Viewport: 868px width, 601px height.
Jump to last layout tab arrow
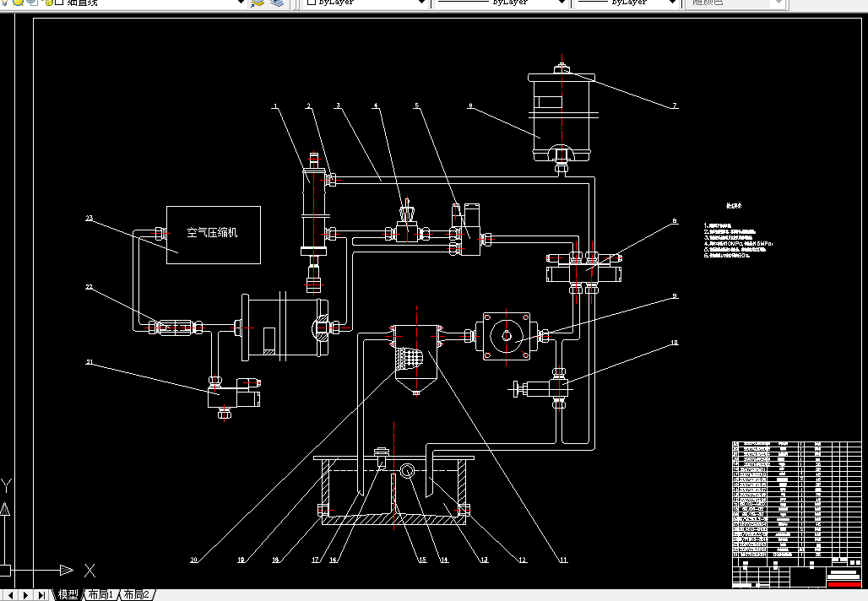41,595
